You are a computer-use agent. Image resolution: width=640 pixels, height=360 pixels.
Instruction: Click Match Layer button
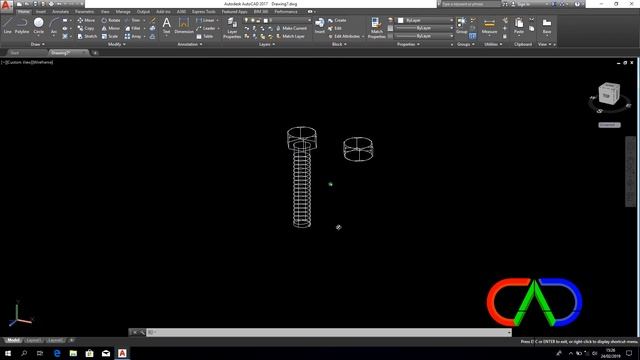[x=291, y=36]
